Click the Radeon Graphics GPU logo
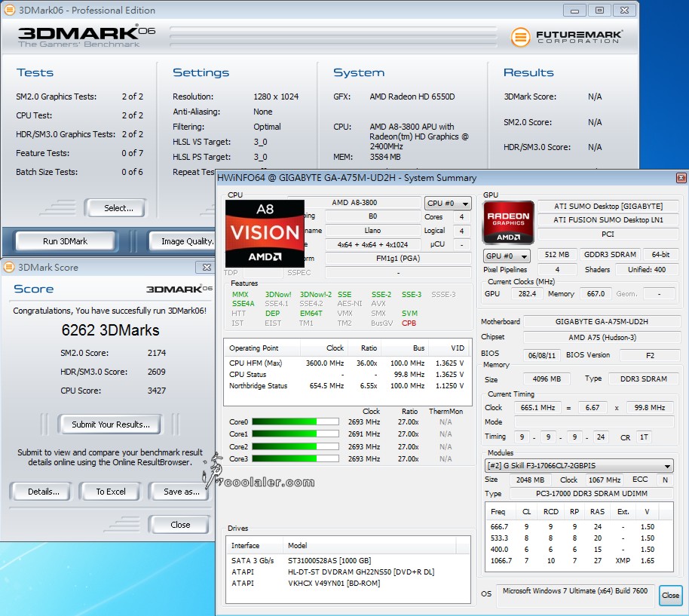 pos(508,222)
